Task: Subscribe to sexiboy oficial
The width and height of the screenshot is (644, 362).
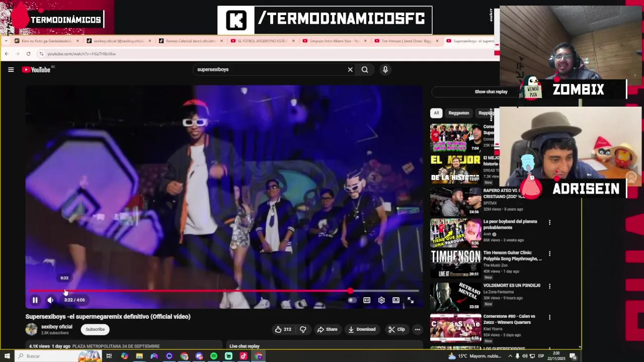Action: click(95, 329)
